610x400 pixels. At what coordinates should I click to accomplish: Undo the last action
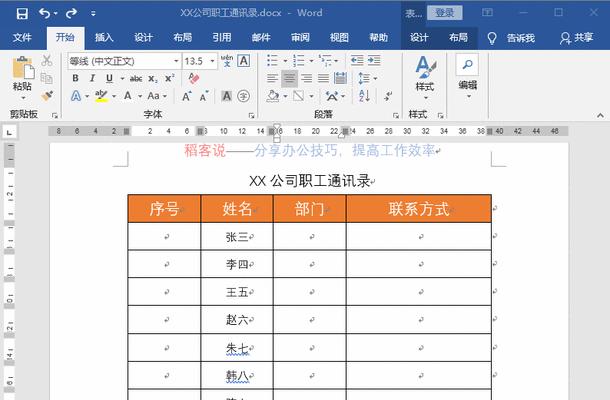pyautogui.click(x=44, y=14)
